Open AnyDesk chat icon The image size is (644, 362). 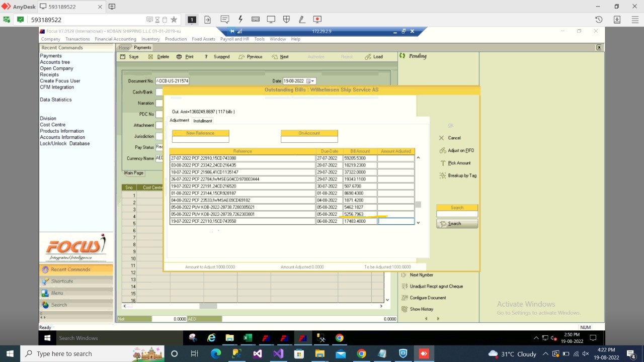225,20
